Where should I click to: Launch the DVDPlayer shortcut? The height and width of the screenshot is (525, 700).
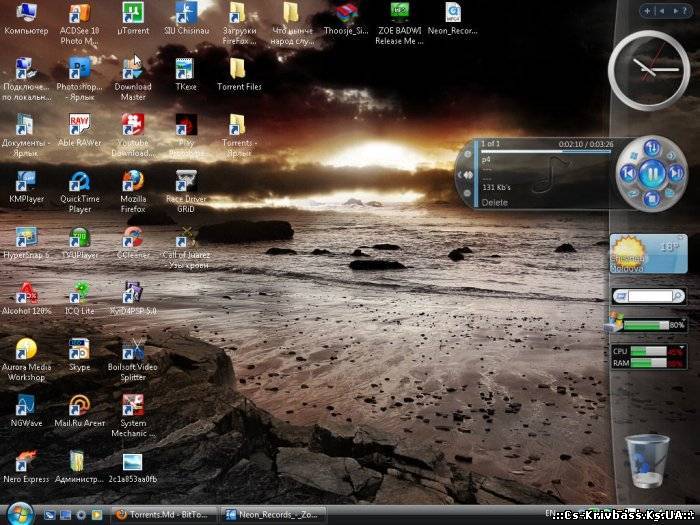[79, 243]
